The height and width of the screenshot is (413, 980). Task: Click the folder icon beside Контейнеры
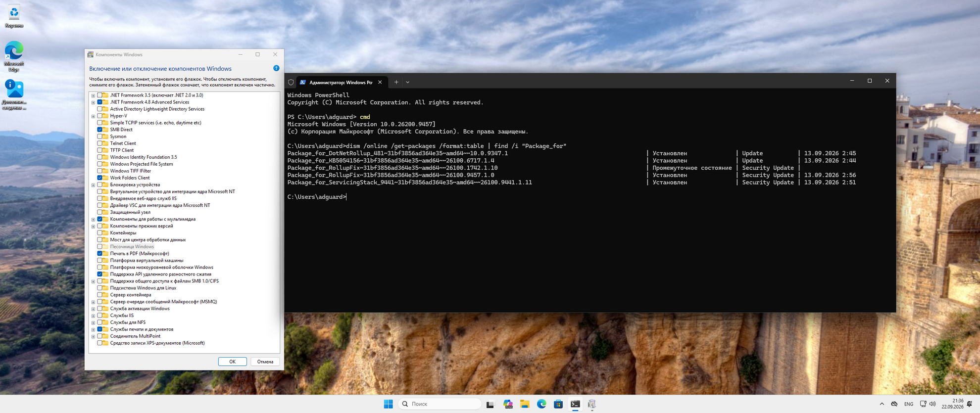[x=105, y=233]
